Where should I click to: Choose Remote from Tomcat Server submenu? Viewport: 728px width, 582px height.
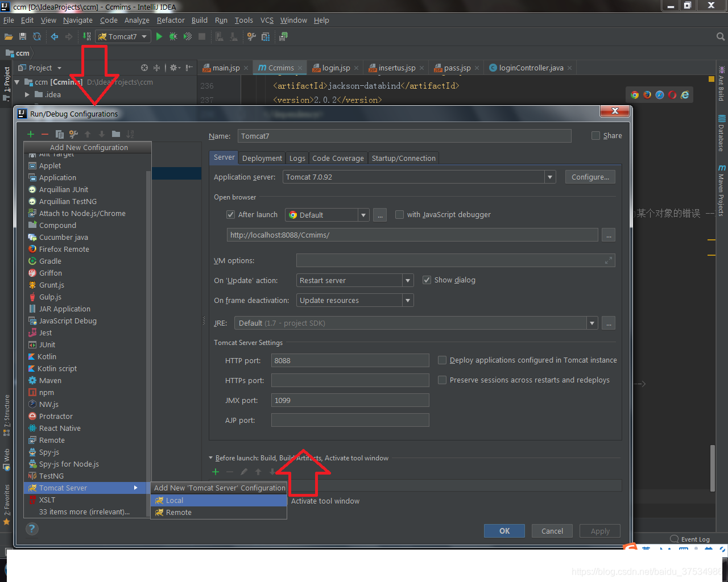[x=219, y=512]
